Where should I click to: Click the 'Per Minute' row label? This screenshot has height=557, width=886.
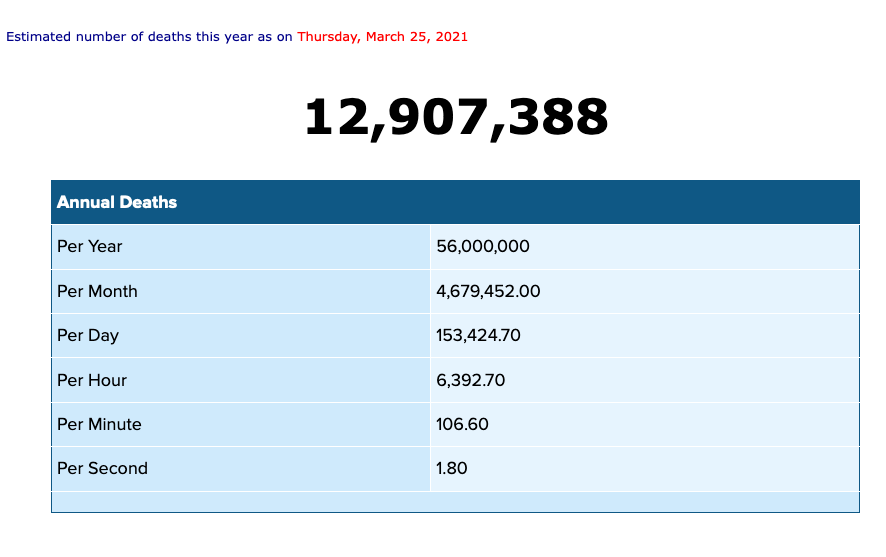pos(99,424)
